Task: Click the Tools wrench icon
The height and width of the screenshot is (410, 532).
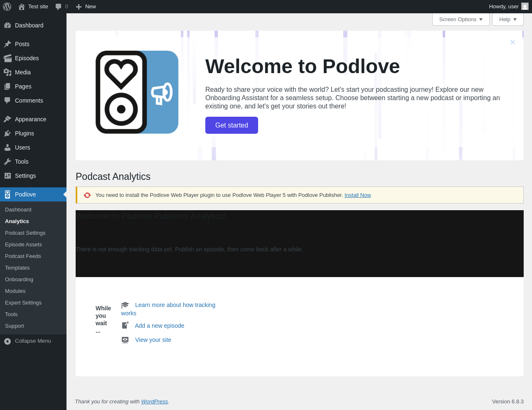Action: [7, 162]
